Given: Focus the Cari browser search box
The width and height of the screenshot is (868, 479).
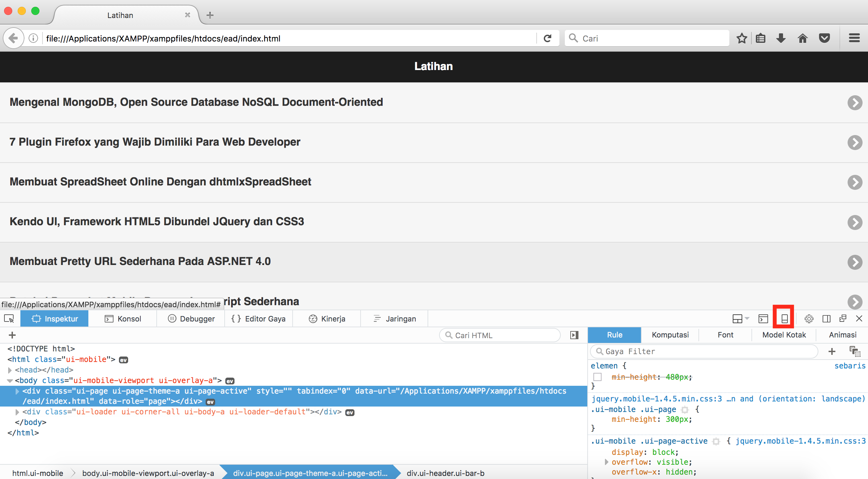Looking at the screenshot, I should point(647,38).
